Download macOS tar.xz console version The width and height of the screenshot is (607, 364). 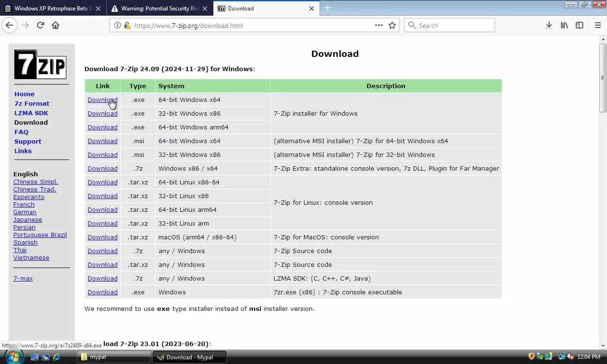(x=102, y=237)
